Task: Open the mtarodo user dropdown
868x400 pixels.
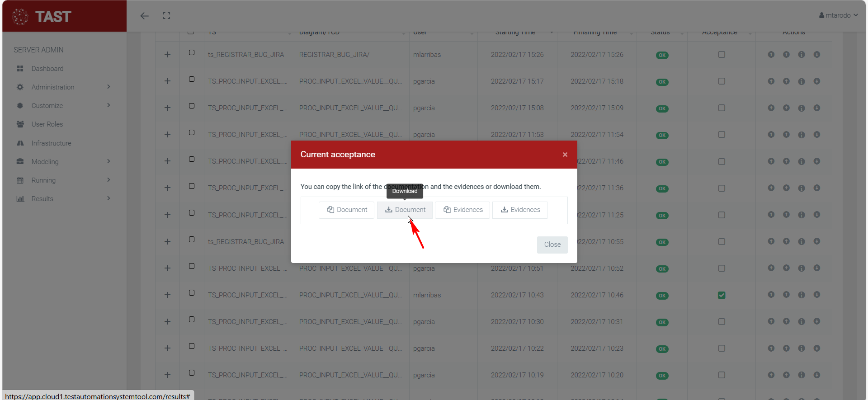Action: coord(838,15)
